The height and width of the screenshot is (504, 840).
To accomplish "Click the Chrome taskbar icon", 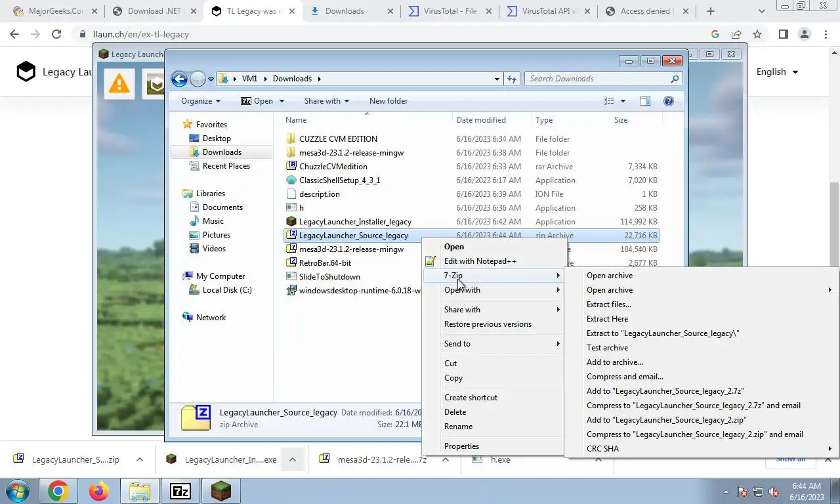I will [58, 491].
